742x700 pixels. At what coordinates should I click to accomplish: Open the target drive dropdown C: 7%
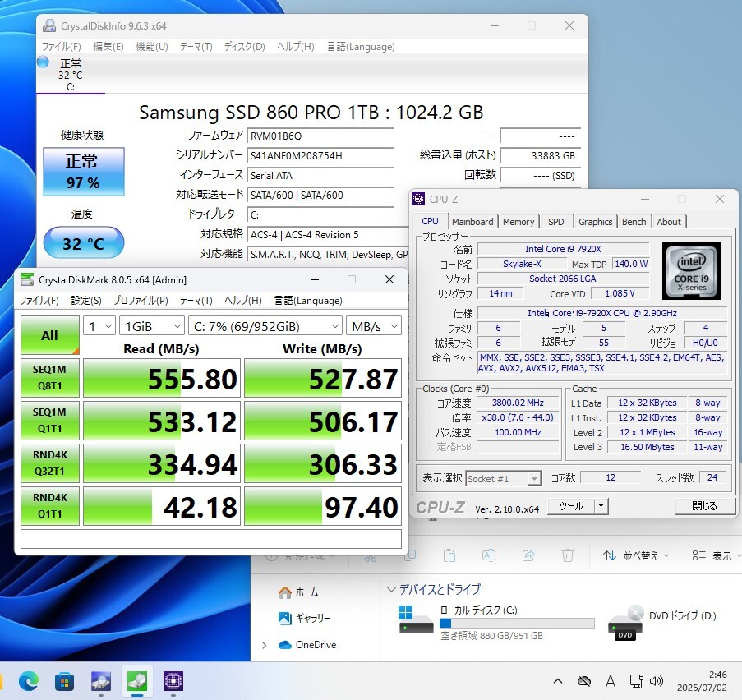pos(265,326)
